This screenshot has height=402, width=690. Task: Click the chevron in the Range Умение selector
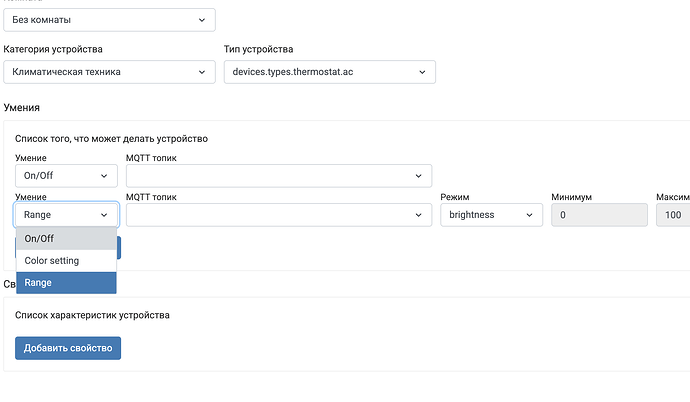(x=105, y=214)
